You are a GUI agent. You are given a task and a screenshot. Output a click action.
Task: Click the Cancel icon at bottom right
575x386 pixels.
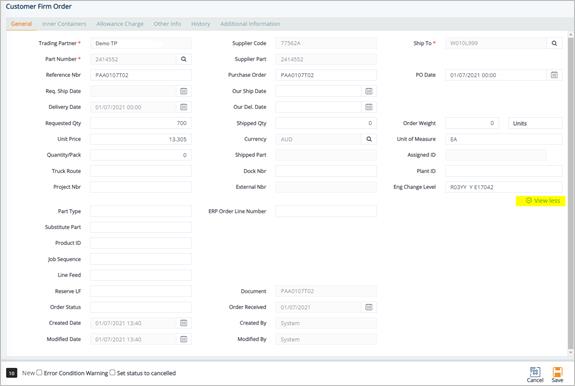tap(535, 372)
